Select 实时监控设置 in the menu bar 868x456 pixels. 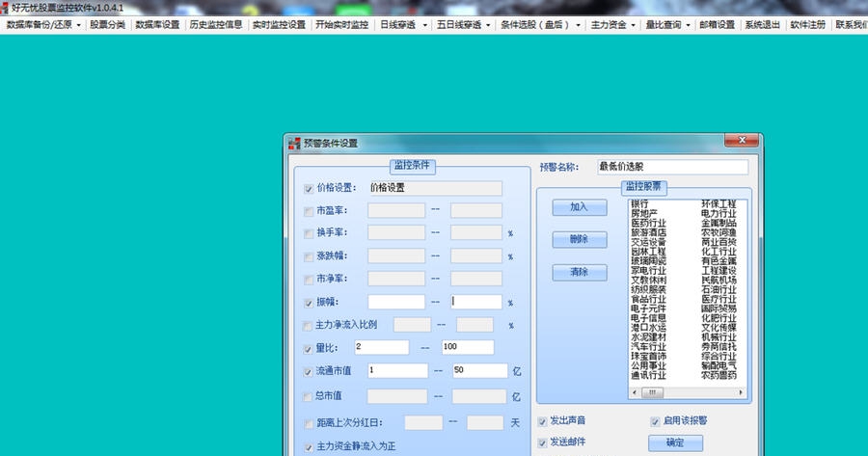tap(279, 25)
